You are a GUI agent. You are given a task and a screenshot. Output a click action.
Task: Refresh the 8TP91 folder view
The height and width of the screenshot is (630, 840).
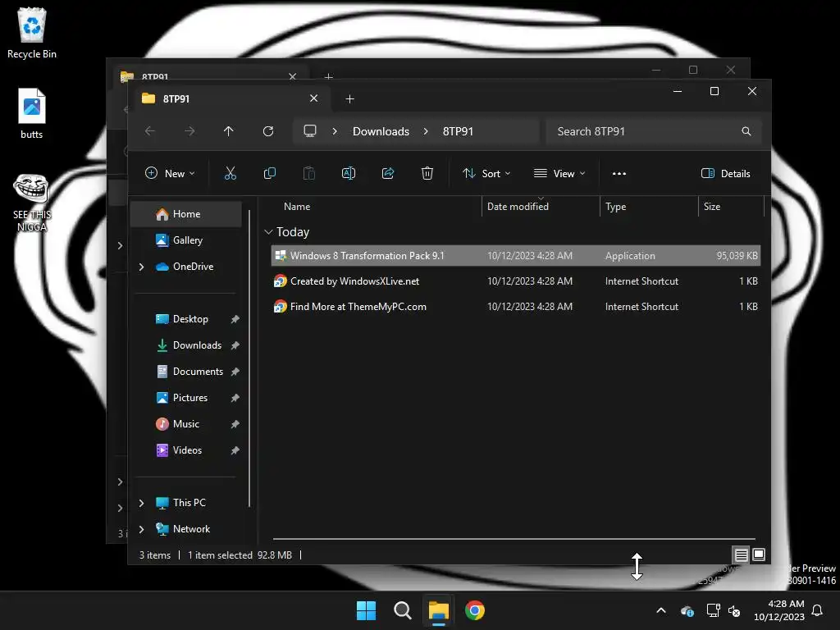[x=268, y=131]
